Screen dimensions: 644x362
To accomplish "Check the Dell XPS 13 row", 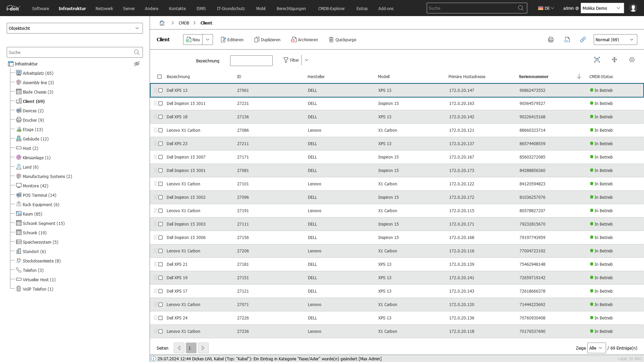I will [x=160, y=90].
